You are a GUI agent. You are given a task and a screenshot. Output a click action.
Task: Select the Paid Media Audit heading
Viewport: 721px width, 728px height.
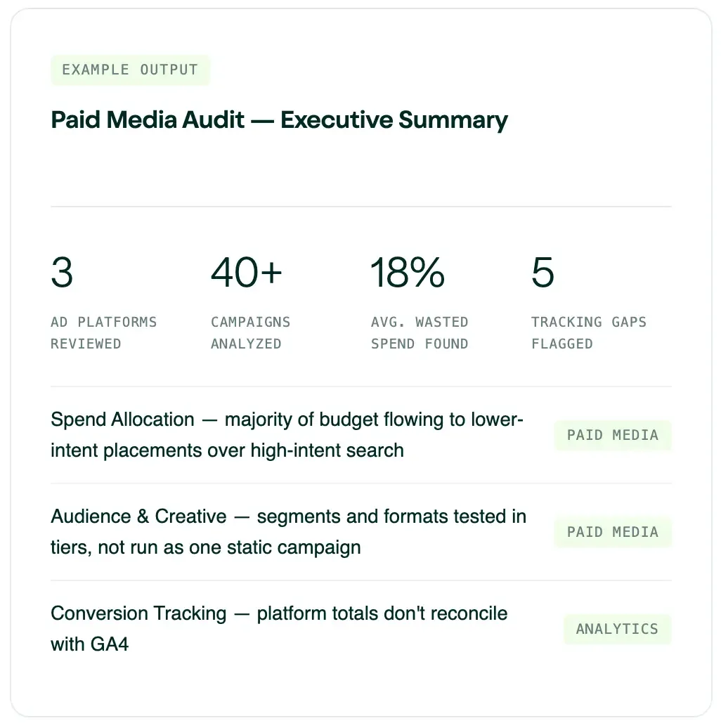click(x=279, y=120)
